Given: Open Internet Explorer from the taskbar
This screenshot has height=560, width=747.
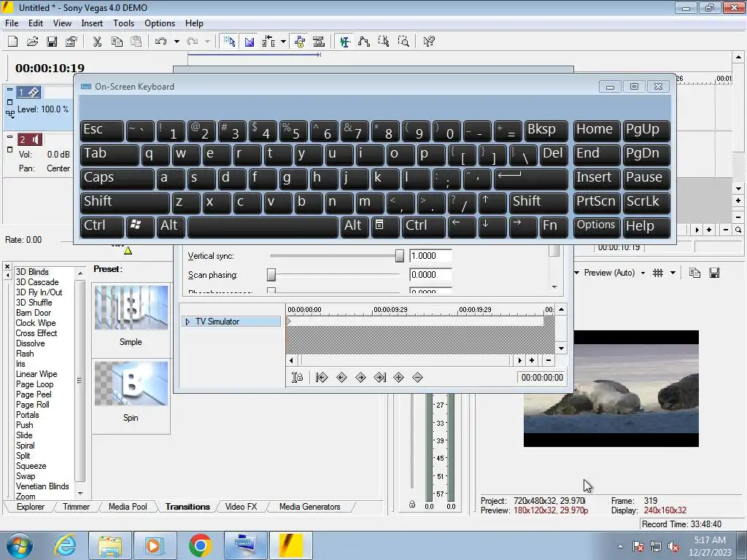Looking at the screenshot, I should [65, 545].
